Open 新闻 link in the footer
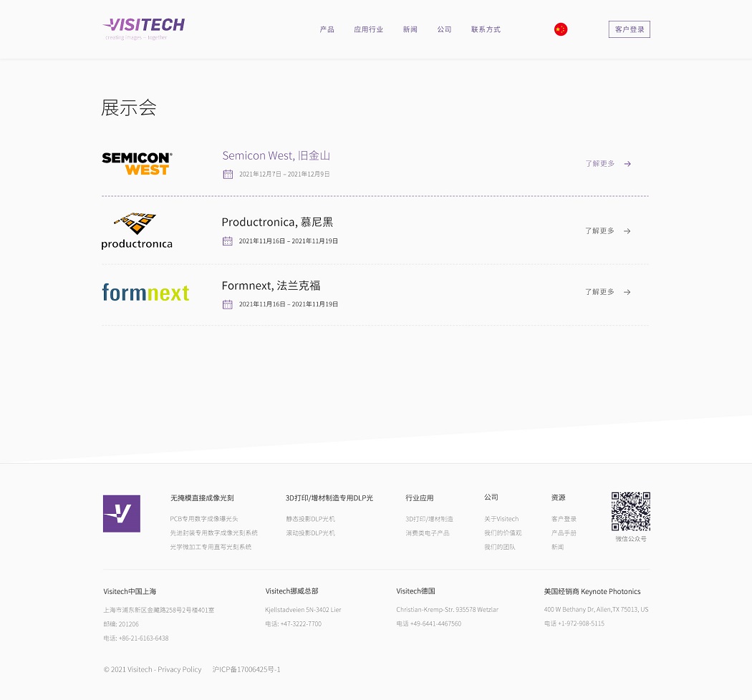Screen dimensions: 752x700 click(x=558, y=547)
